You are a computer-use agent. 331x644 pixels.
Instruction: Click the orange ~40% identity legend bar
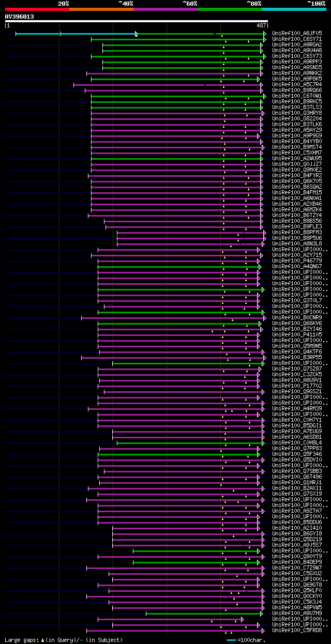101,9
